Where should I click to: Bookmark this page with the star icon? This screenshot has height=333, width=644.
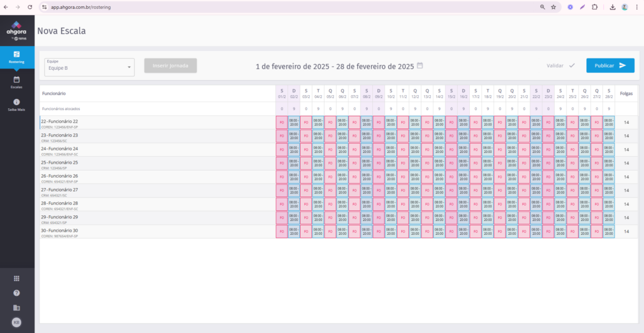coord(553,7)
